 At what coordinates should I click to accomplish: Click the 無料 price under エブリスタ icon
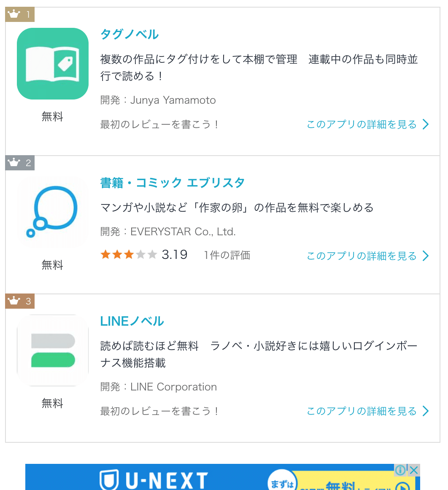[53, 265]
